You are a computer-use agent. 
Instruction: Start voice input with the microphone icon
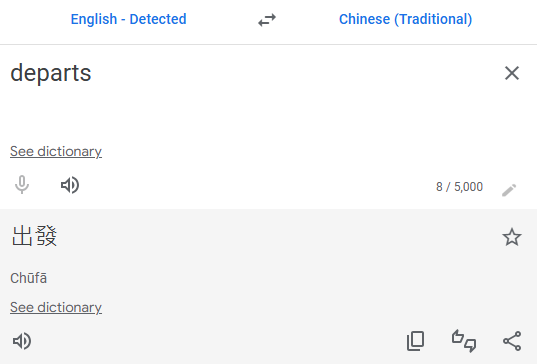[22, 185]
